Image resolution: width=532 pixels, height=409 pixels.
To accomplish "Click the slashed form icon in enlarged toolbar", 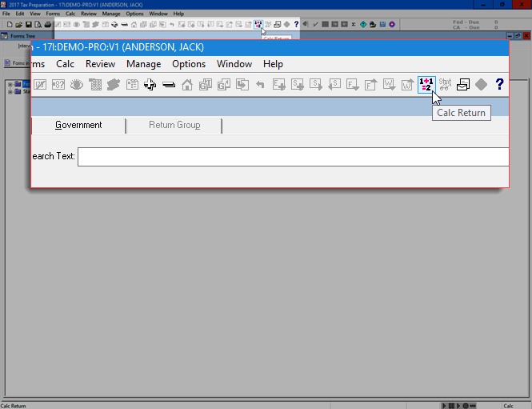I will coord(40,85).
